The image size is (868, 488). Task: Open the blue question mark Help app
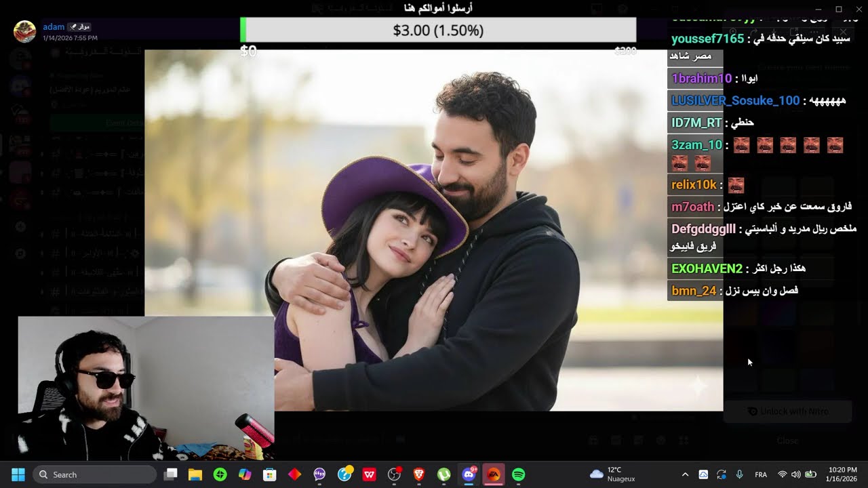pos(344,474)
